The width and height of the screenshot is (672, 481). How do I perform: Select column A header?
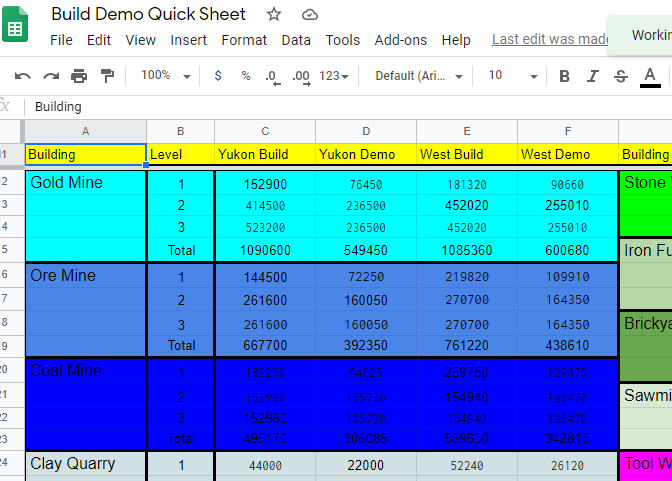click(85, 131)
